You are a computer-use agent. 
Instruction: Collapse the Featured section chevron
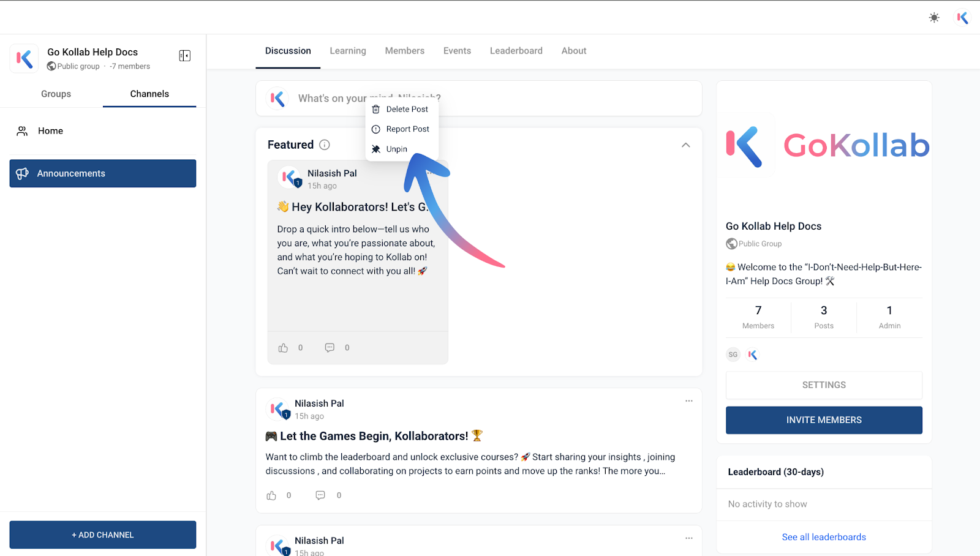686,145
